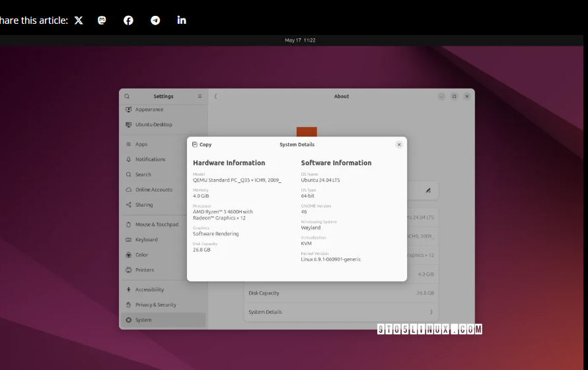Select the 26.8 GB value in dialog

coord(202,250)
